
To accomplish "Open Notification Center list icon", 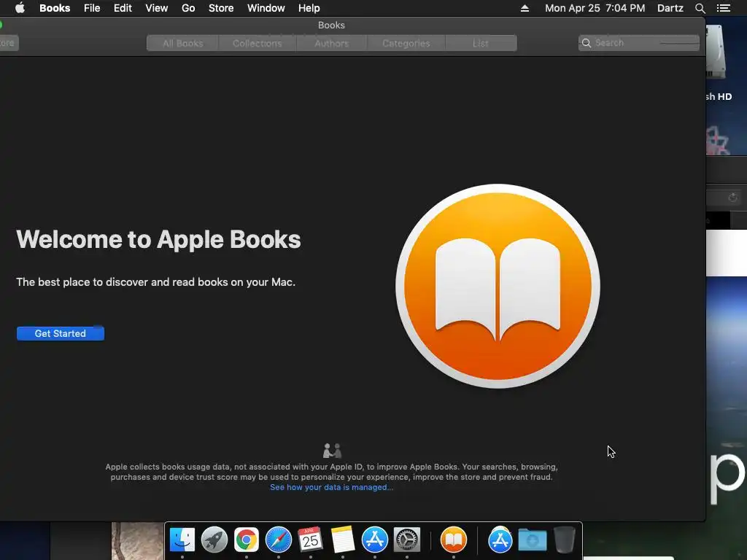I will click(x=724, y=8).
